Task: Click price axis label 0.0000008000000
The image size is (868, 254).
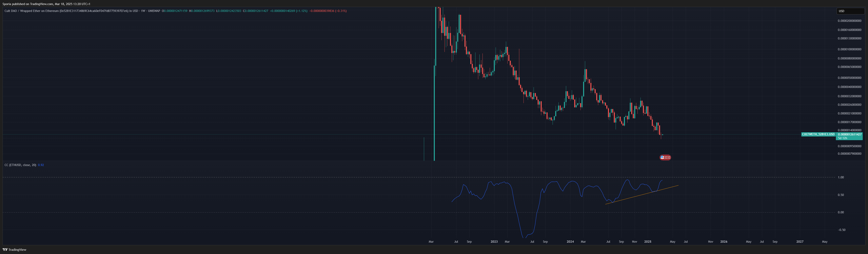Action: (849, 58)
